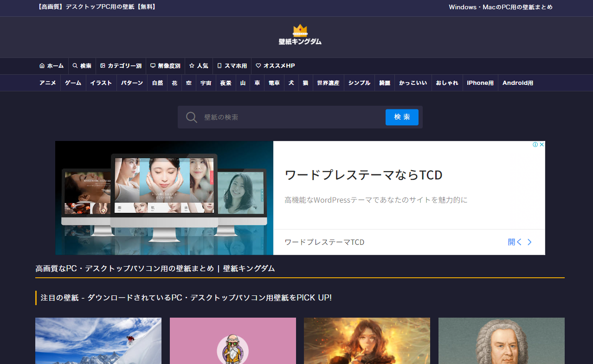
Task: Click the Windows・MacのPC用の壁紙まとめ header text
Action: click(x=501, y=7)
